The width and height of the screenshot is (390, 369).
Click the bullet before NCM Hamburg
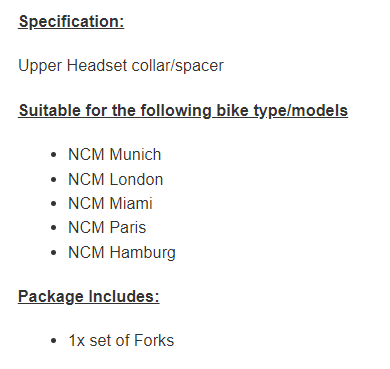pyautogui.click(x=54, y=253)
